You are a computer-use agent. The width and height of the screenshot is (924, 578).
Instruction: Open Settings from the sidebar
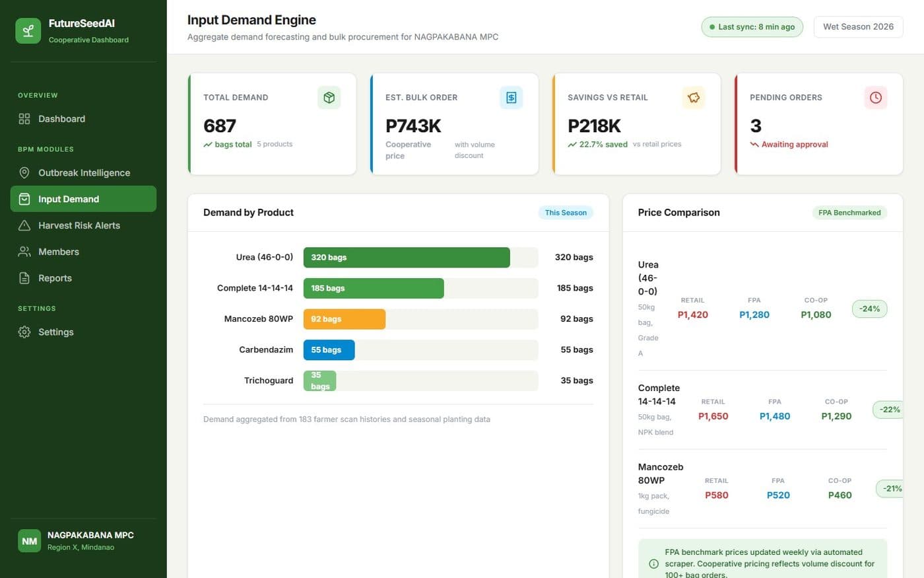point(83,332)
